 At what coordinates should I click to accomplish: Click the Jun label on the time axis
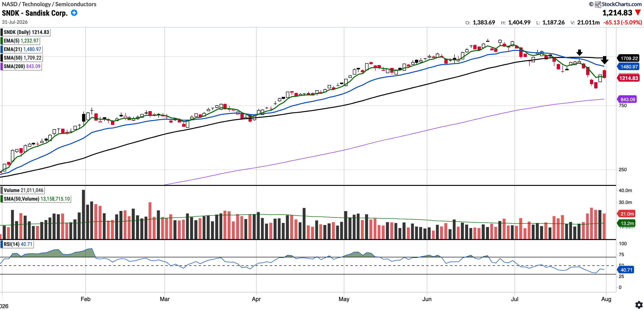pos(427,299)
